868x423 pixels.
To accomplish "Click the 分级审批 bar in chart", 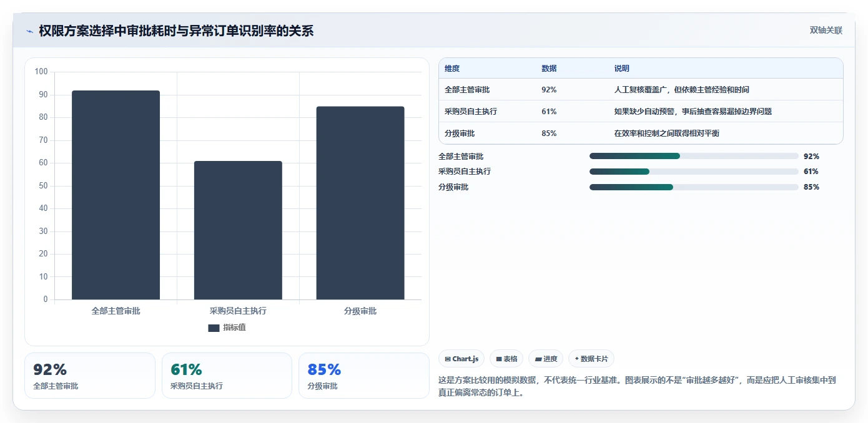I will (x=360, y=203).
